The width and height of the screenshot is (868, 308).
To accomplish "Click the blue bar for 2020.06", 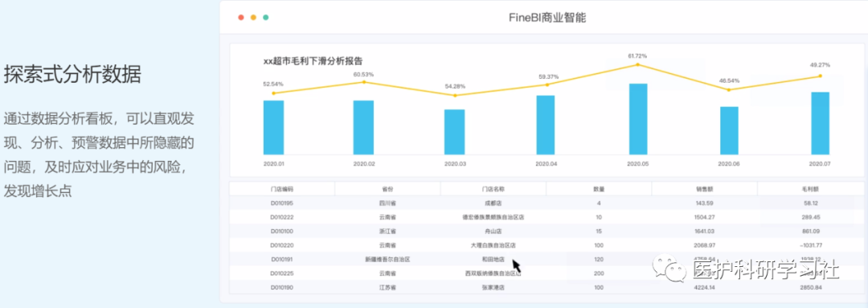I will tap(729, 131).
